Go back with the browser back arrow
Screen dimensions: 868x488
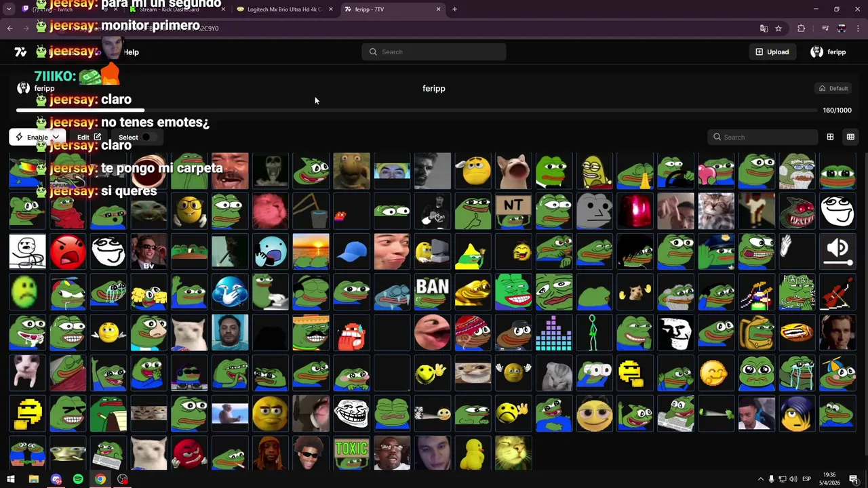9,28
